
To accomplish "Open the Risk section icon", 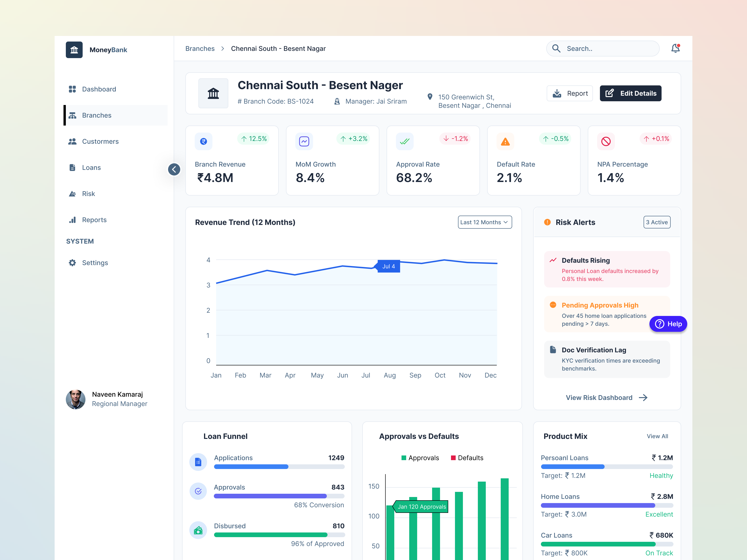I will [x=73, y=193].
